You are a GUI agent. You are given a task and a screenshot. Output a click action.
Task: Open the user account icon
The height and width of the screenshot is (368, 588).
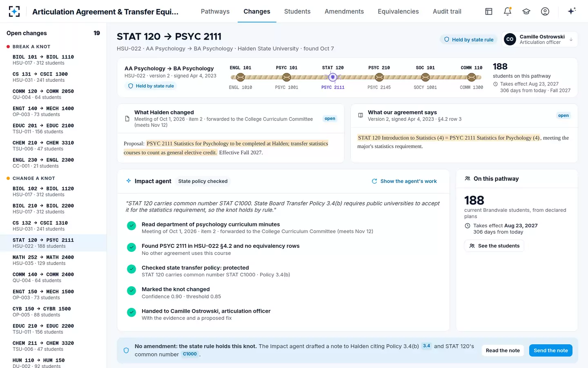click(545, 11)
